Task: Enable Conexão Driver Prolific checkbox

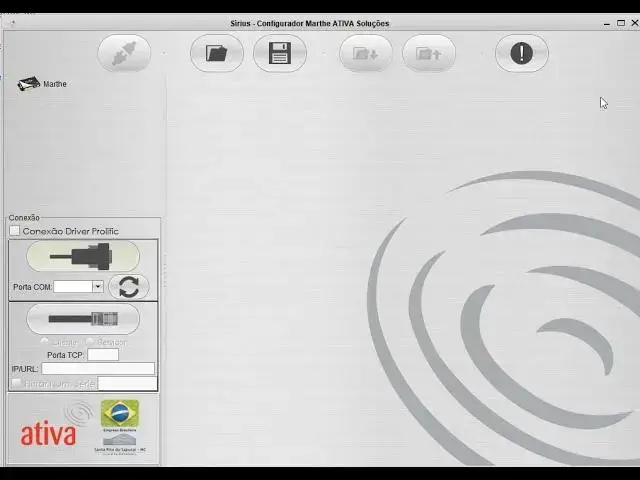Action: tap(15, 231)
